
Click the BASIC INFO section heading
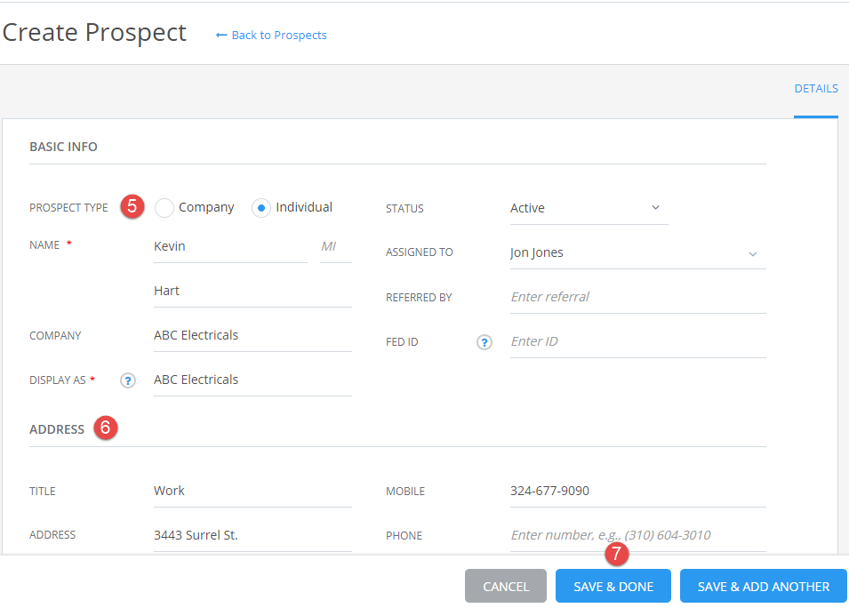(x=63, y=147)
